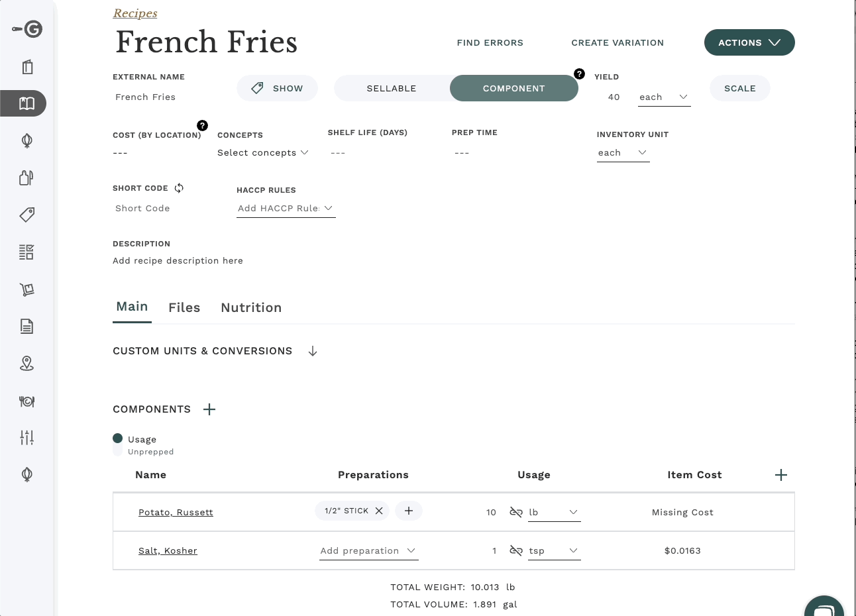Switch recipe type to SELLABLE

point(392,88)
